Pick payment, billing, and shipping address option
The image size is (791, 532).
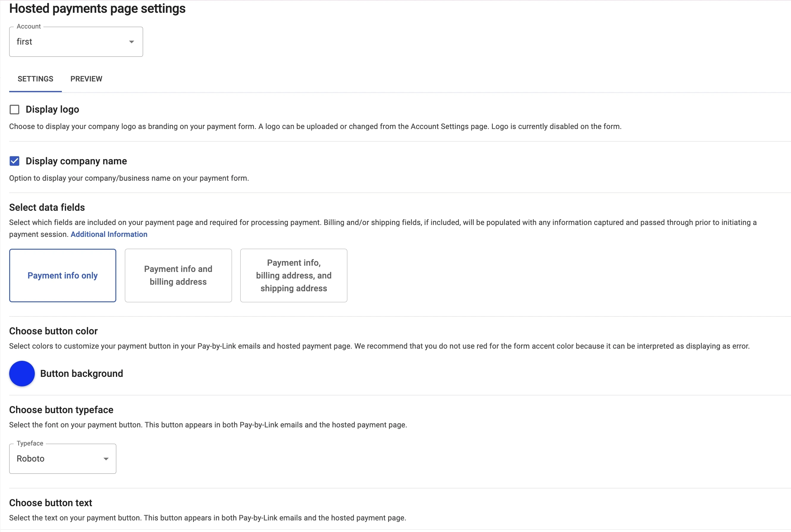coord(294,276)
